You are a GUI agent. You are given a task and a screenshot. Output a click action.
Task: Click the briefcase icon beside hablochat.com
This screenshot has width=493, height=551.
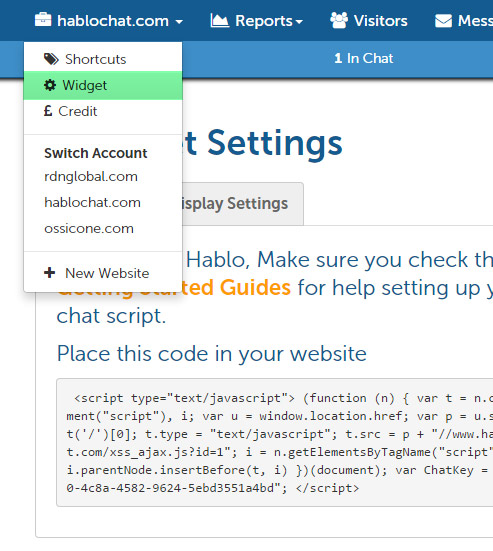[43, 20]
